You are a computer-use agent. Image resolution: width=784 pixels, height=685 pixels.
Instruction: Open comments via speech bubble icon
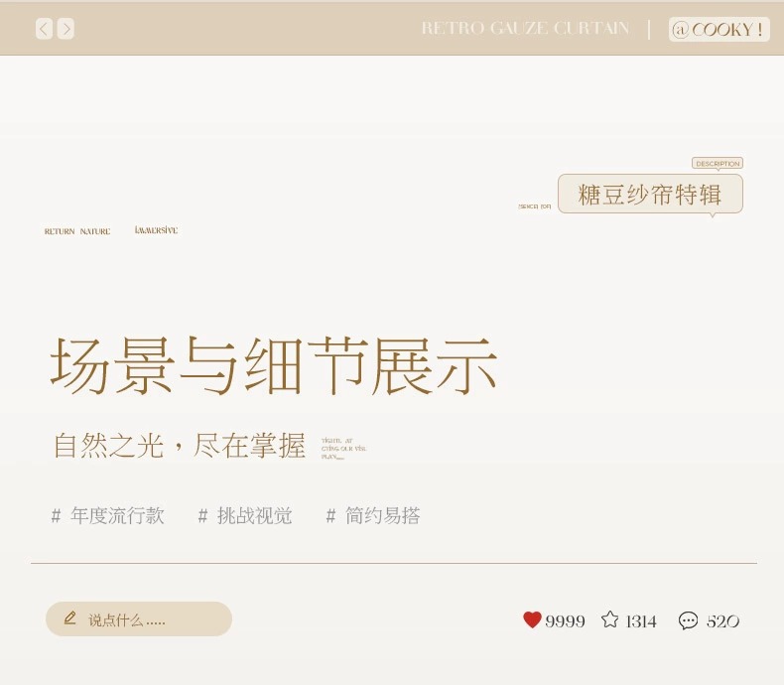tap(688, 620)
